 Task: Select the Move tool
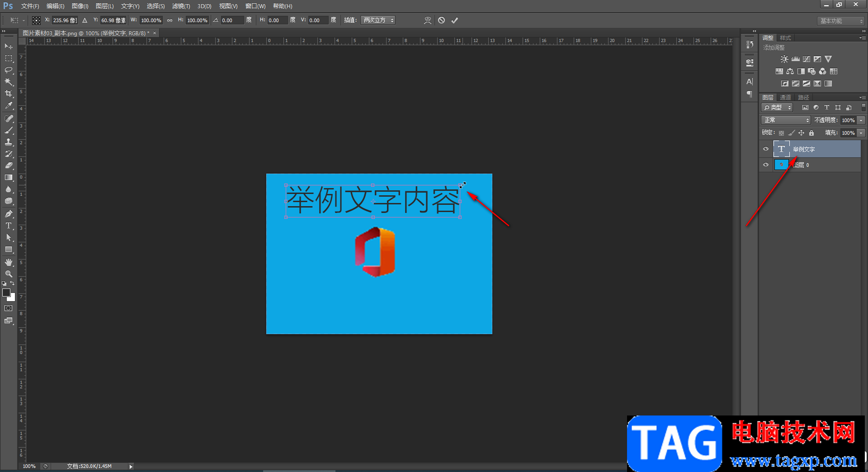[x=9, y=47]
